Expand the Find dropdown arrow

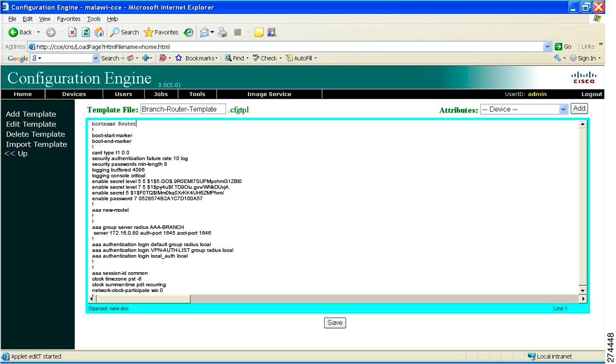pos(247,58)
